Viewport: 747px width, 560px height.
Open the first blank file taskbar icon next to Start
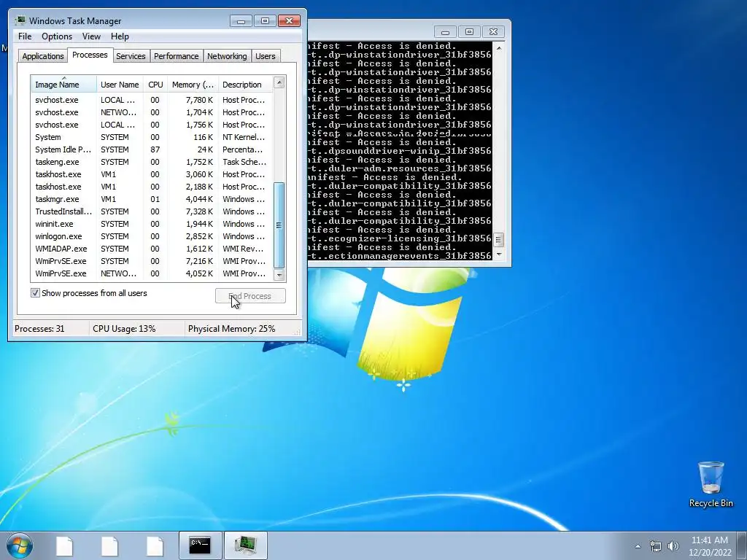tap(64, 545)
